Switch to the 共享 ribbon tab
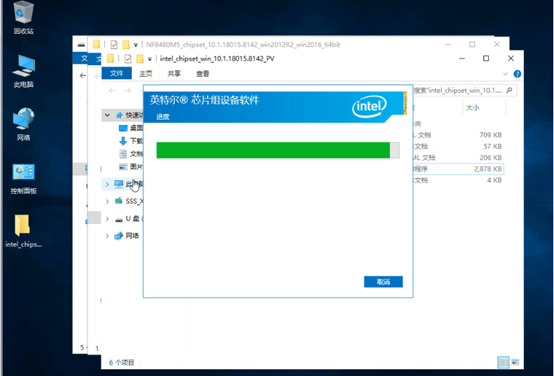This screenshot has width=554, height=376. [x=174, y=74]
